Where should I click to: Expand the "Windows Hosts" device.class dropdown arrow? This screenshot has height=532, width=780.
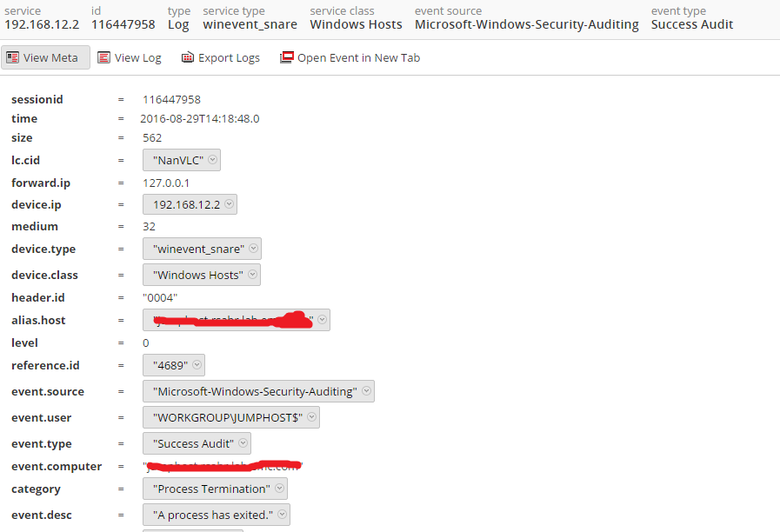[x=252, y=274]
